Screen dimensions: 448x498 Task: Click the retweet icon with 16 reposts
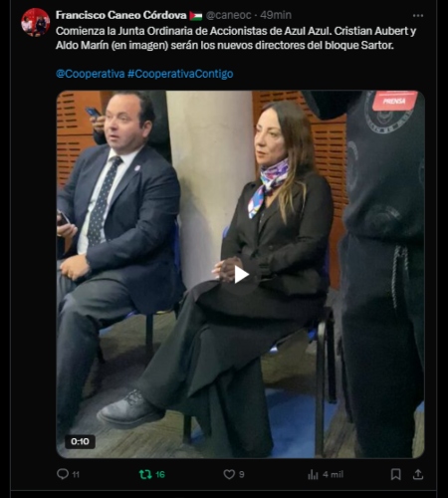point(145,474)
